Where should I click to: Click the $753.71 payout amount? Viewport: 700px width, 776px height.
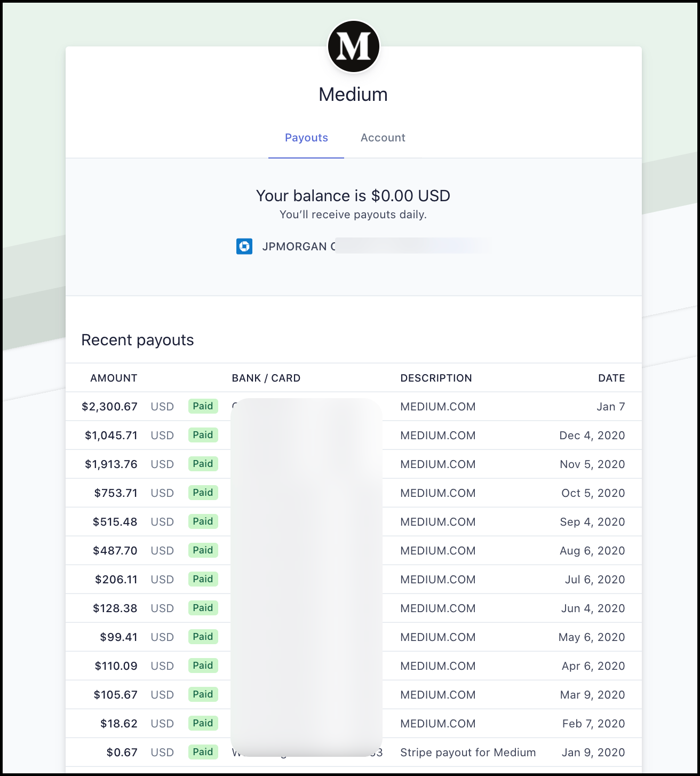[116, 493]
